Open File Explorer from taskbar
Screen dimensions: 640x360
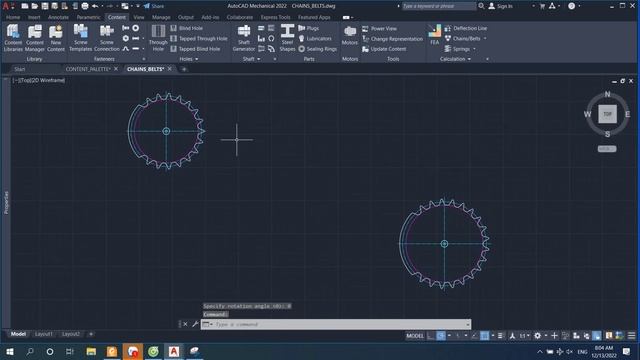coord(91,351)
